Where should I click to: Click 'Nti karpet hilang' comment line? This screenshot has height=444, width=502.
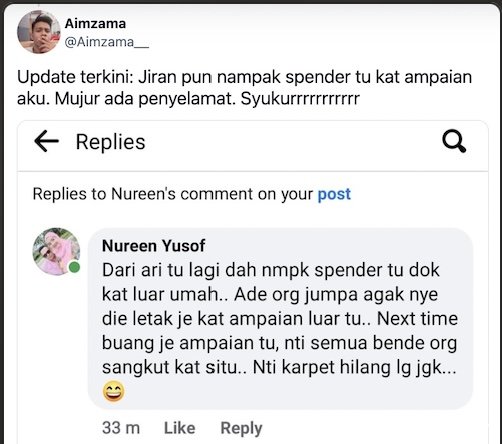point(354,368)
